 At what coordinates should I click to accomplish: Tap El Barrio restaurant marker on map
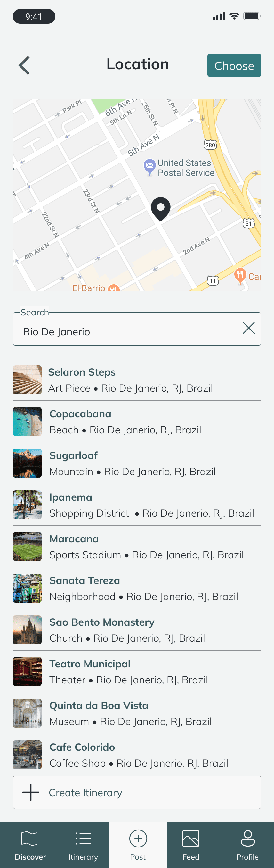pyautogui.click(x=113, y=288)
